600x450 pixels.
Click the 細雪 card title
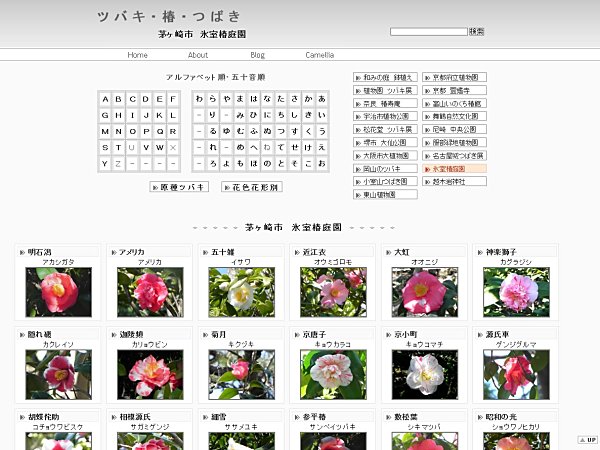point(219,417)
